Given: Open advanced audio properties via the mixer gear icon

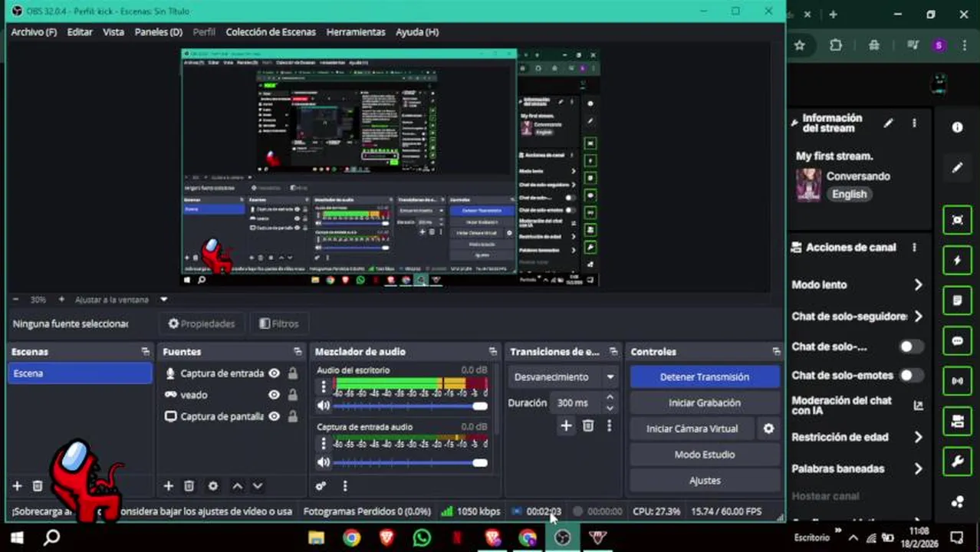Looking at the screenshot, I should (321, 486).
